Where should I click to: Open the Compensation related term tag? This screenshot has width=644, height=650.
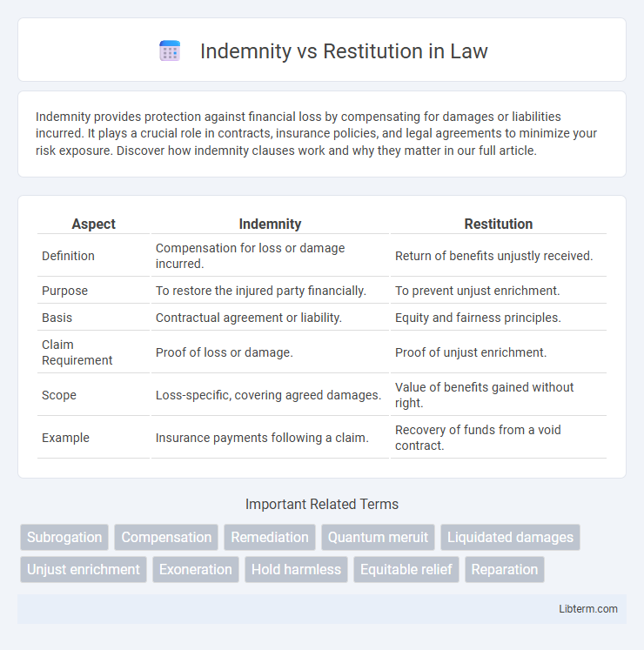pos(166,537)
